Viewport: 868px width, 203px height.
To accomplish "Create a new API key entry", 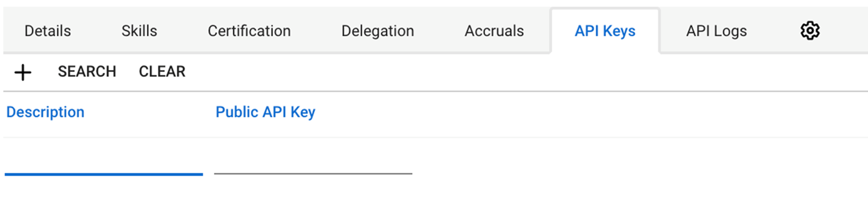I will pyautogui.click(x=22, y=72).
